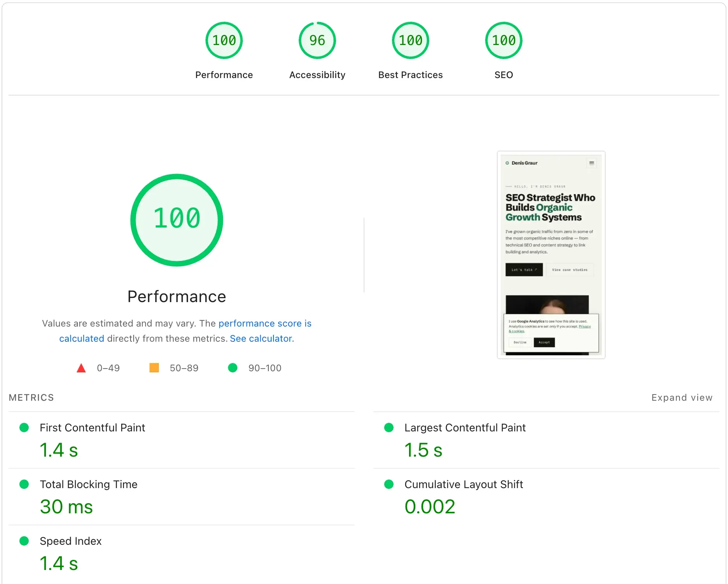Viewport: 728px width, 584px height.
Task: Click the '0–49' legend text
Action: [x=108, y=368]
